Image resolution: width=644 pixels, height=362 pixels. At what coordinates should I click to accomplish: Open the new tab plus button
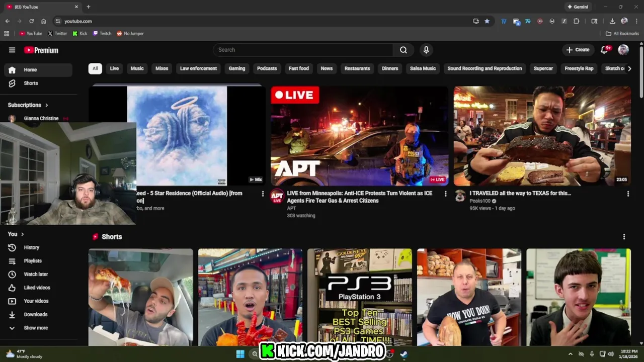pos(89,7)
